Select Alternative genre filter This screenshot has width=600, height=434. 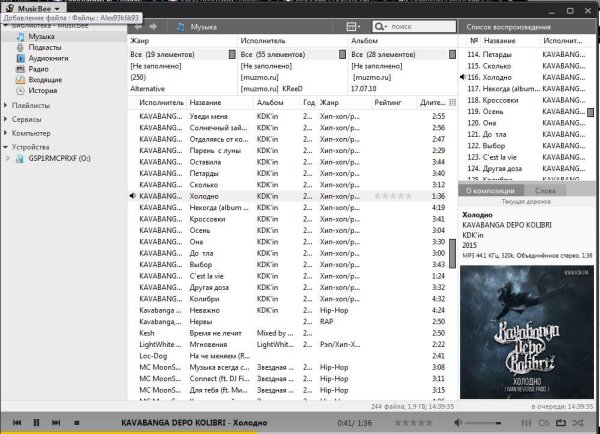(x=147, y=88)
